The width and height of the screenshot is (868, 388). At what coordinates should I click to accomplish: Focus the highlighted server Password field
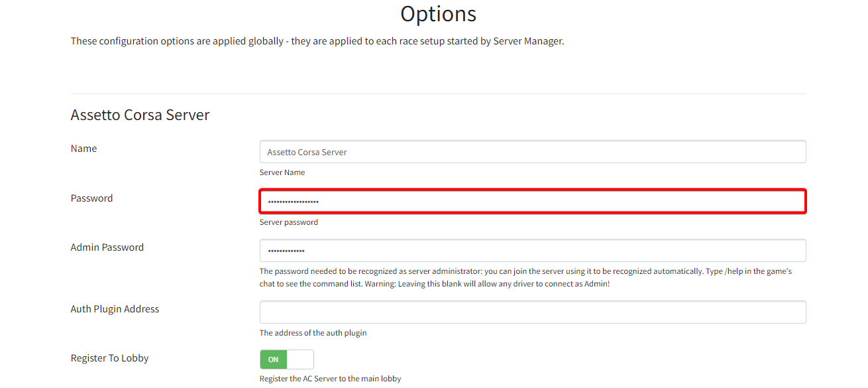tap(532, 202)
